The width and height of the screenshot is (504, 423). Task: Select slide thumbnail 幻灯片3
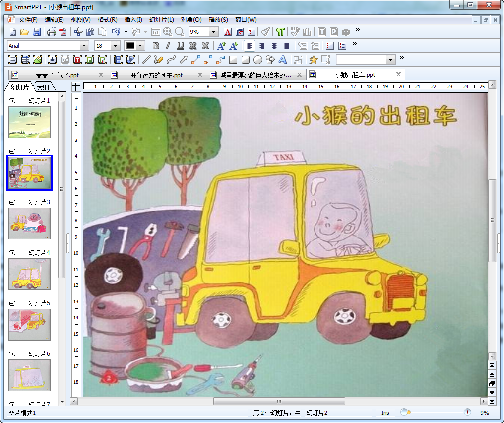tap(30, 223)
